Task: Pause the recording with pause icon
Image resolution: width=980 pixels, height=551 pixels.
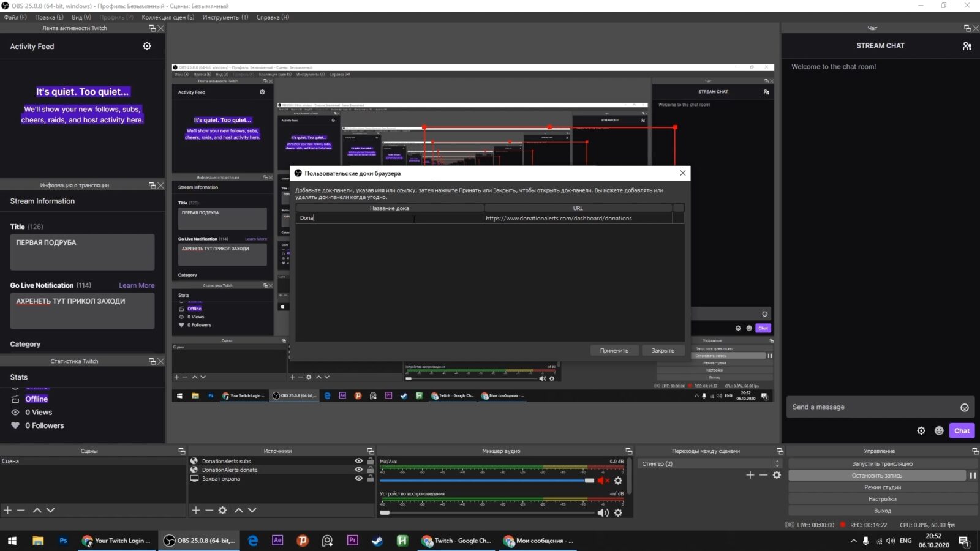Action: coord(972,476)
